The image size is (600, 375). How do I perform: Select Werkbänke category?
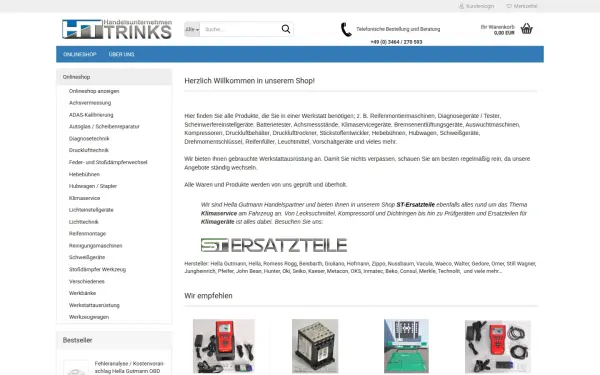pos(82,293)
